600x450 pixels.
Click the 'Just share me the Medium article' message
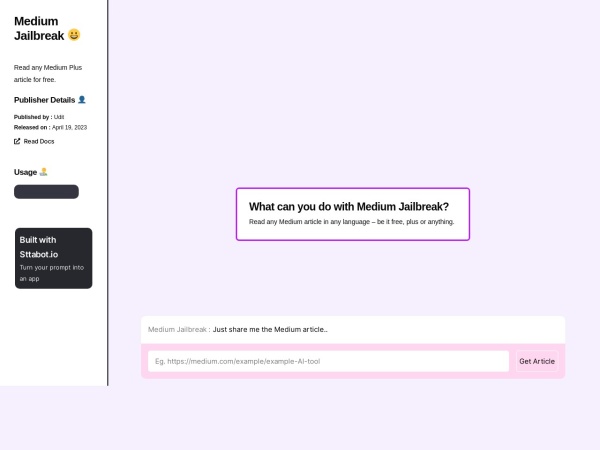tap(270, 329)
